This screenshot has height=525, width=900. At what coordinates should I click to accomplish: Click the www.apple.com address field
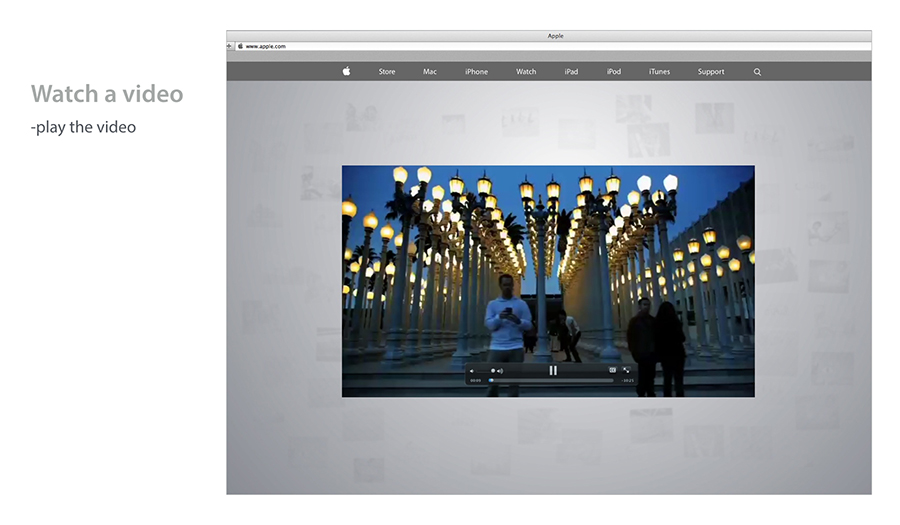click(553, 46)
